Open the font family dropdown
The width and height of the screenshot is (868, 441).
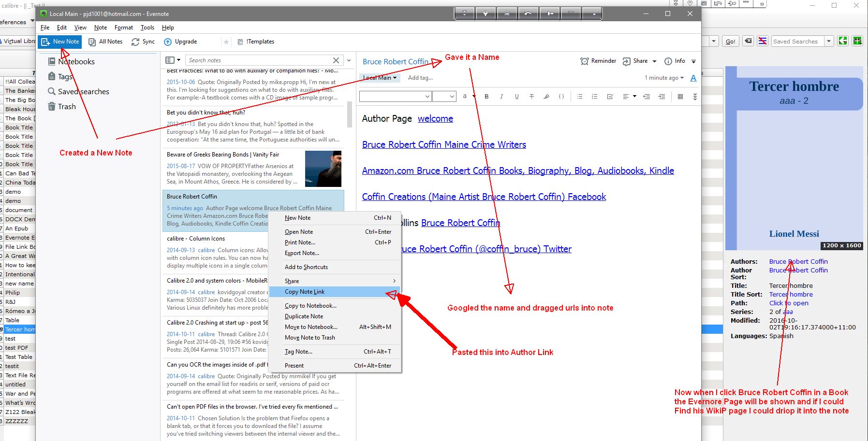[x=395, y=97]
